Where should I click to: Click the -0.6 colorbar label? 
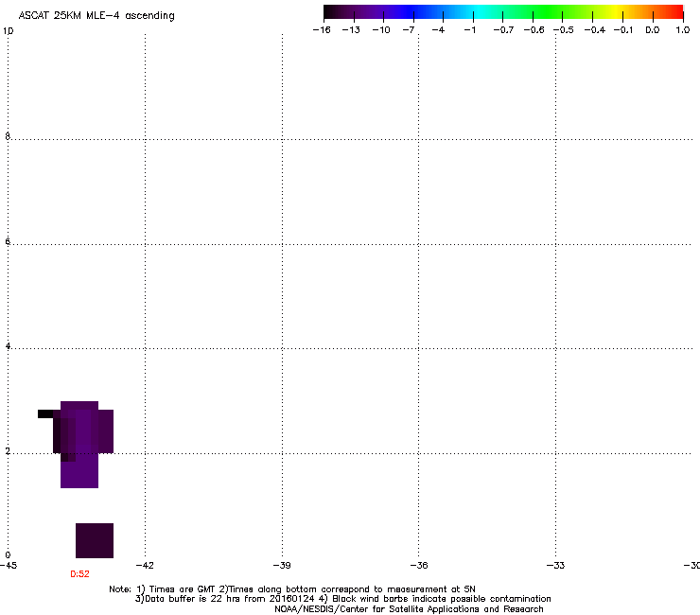pos(534,30)
